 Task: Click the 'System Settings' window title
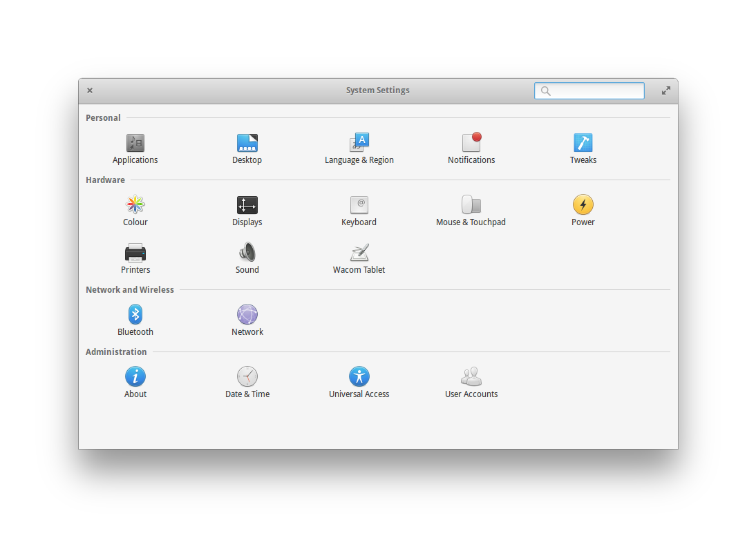point(377,90)
